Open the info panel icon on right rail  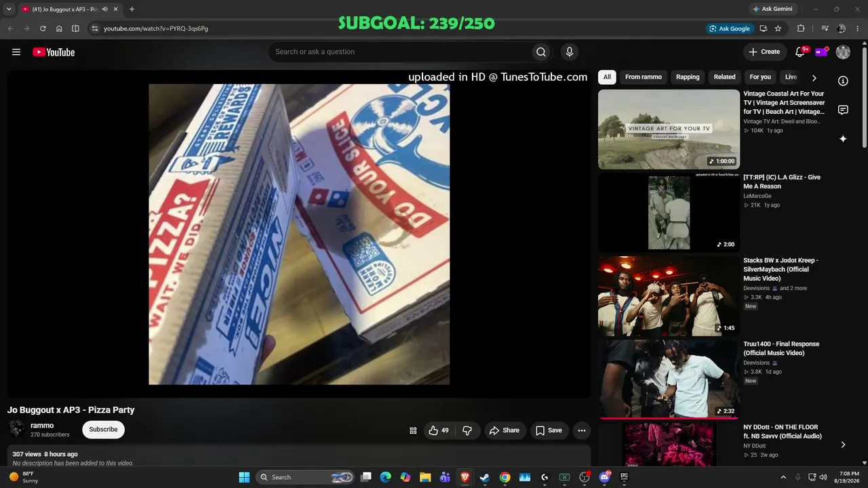pos(843,81)
